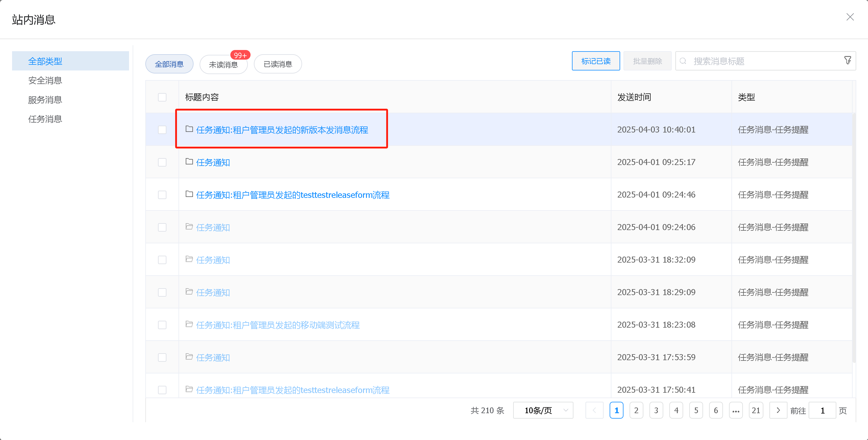868x440 pixels.
Task: Click the filter funnel icon in search box
Action: point(847,60)
